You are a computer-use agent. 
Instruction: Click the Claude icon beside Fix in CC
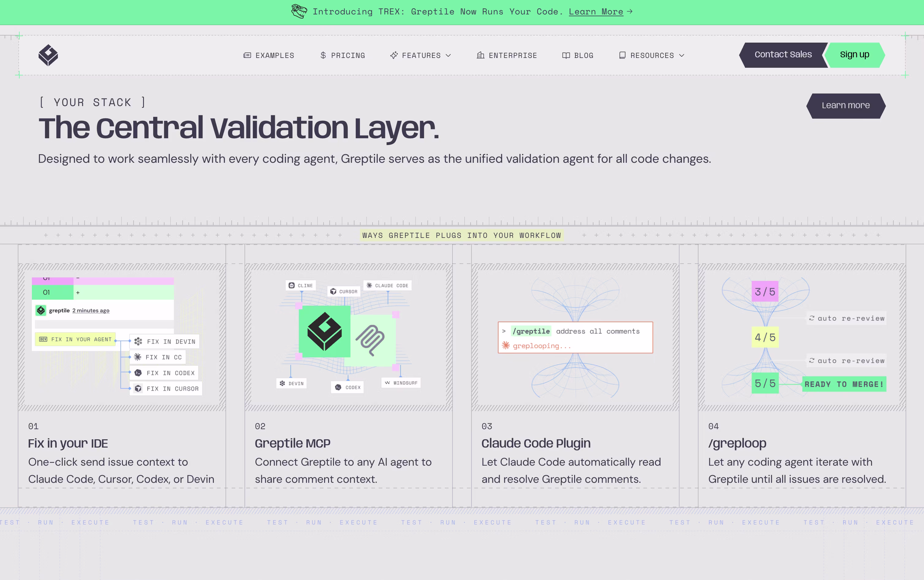tap(138, 357)
